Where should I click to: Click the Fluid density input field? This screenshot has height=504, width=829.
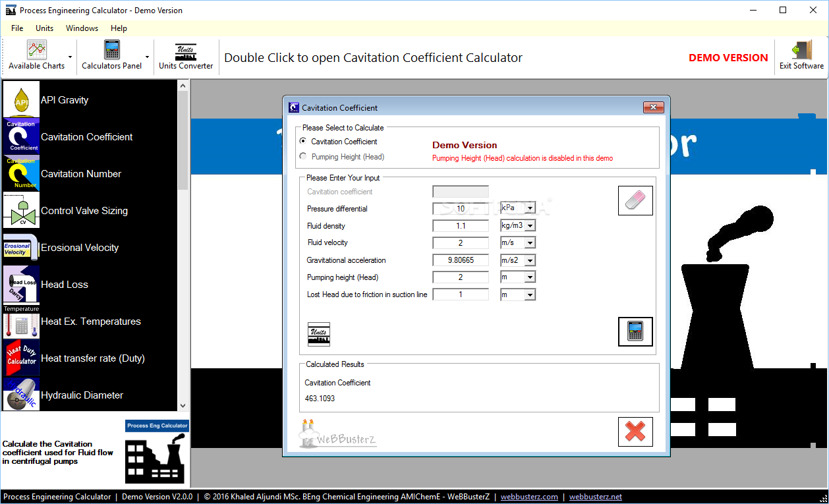click(x=461, y=225)
